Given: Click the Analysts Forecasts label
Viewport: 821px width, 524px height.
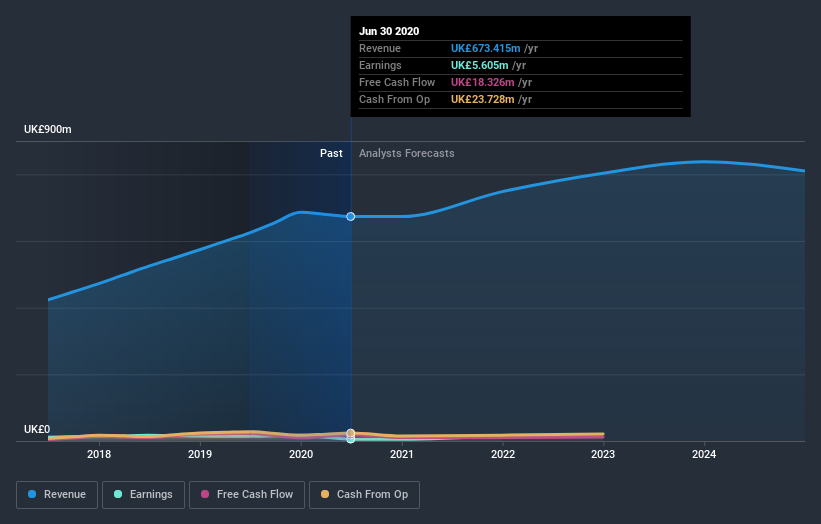Looking at the screenshot, I should (x=407, y=153).
